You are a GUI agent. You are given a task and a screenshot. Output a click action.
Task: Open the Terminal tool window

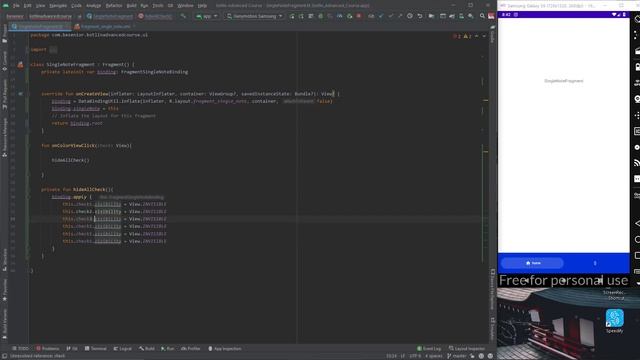coord(96,349)
